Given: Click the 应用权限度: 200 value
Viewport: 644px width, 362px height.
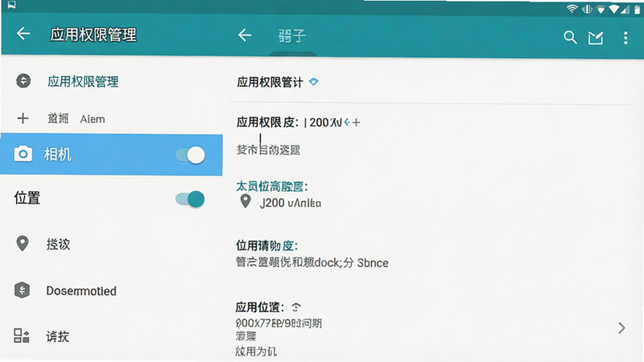Looking at the screenshot, I should [x=289, y=122].
